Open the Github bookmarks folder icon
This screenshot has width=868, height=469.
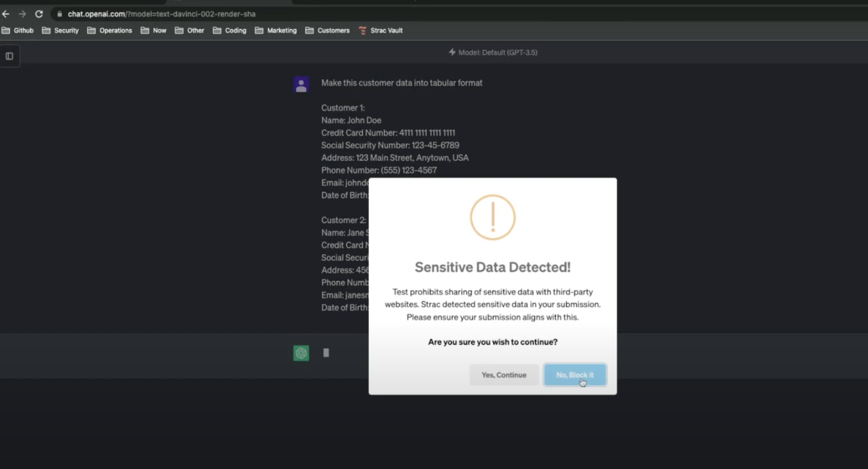coord(6,30)
